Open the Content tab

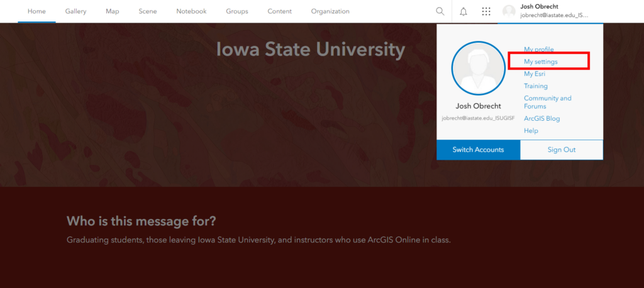(280, 11)
